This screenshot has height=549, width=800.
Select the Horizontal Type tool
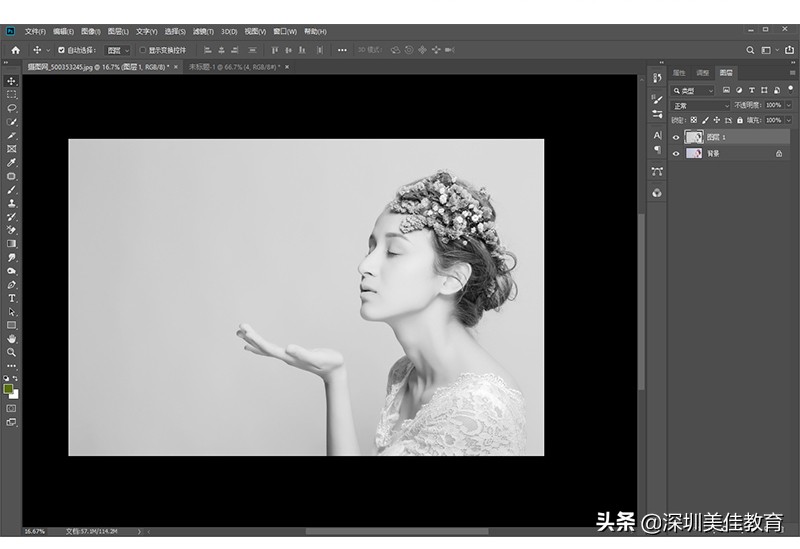point(11,298)
